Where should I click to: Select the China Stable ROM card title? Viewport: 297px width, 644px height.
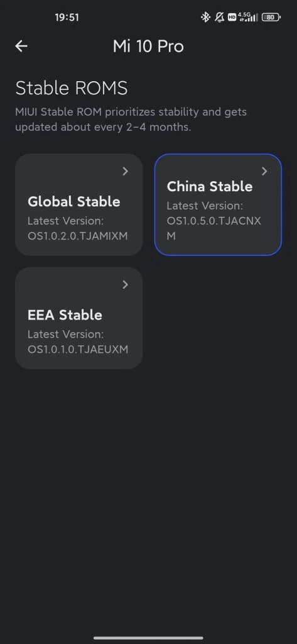(x=210, y=186)
